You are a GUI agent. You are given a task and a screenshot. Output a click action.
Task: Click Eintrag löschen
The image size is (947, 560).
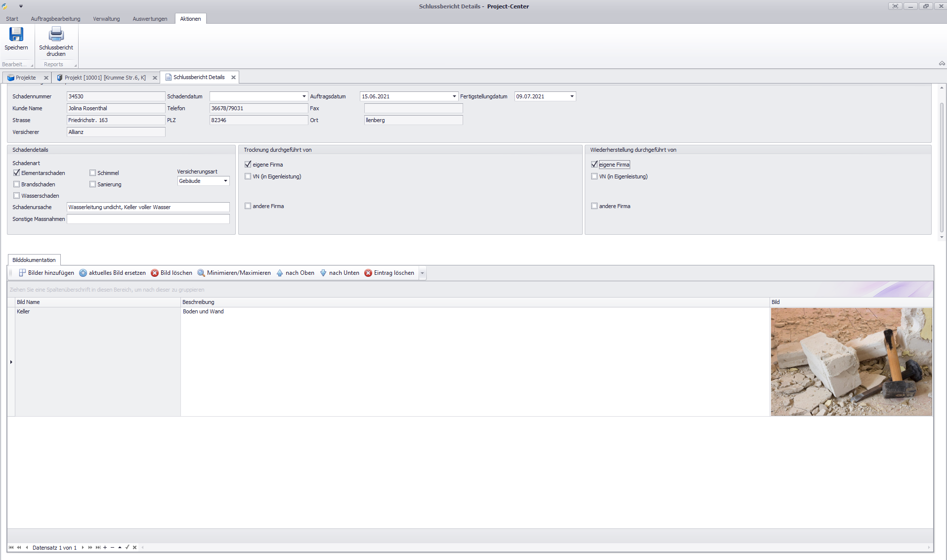pos(389,273)
